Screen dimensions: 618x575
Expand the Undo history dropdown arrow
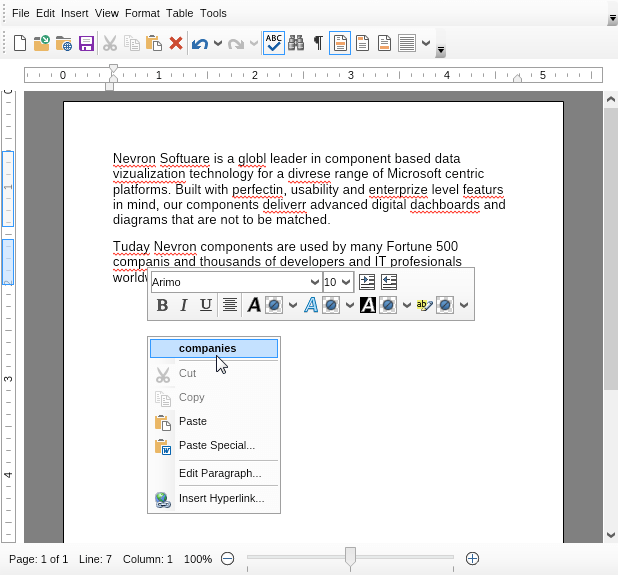point(218,43)
